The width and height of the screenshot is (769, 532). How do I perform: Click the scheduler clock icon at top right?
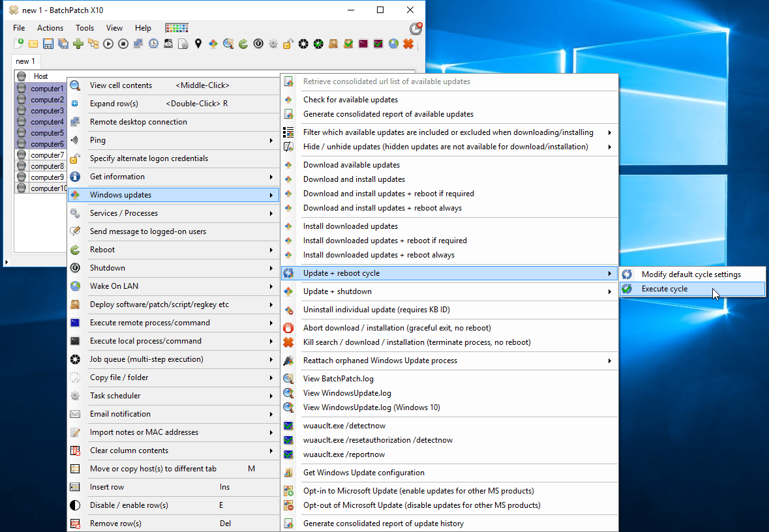coord(415,29)
